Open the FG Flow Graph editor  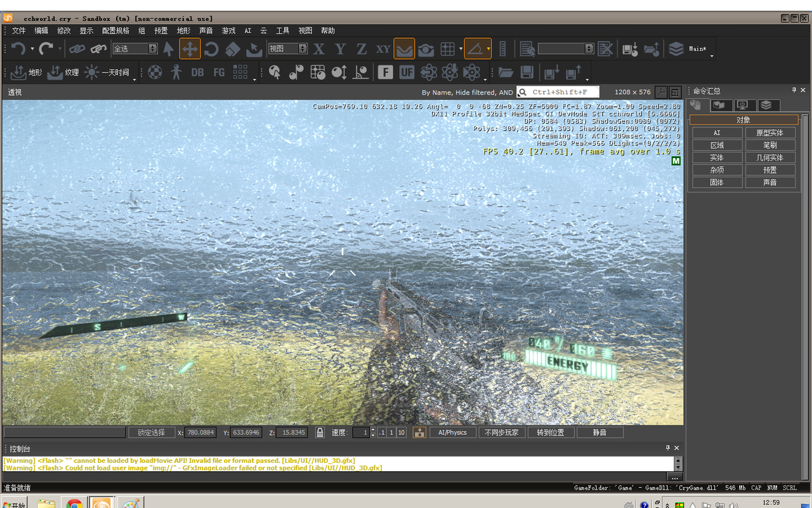(219, 72)
